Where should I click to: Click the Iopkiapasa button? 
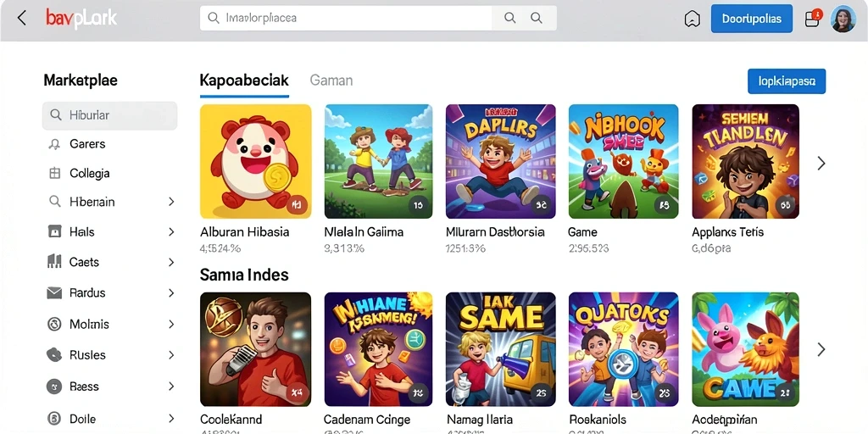(786, 81)
